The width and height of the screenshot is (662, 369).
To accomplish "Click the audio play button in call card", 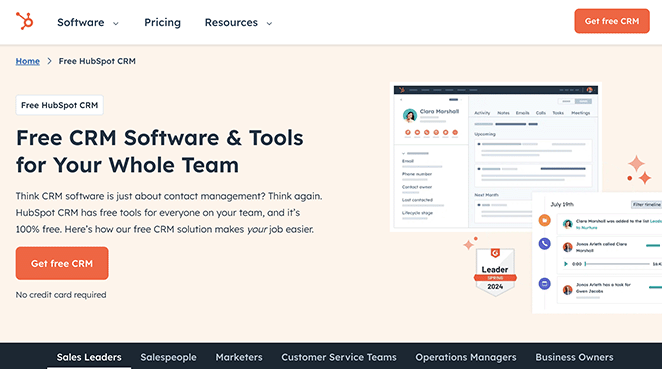I will click(566, 264).
